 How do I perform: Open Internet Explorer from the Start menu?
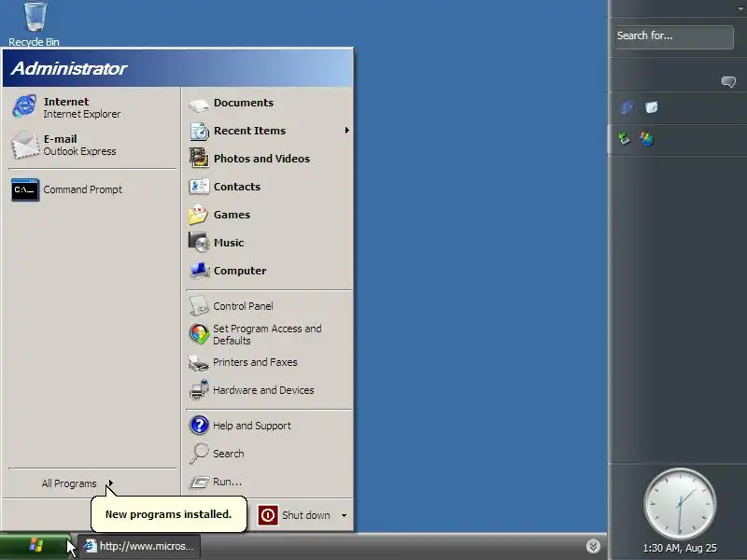point(92,107)
